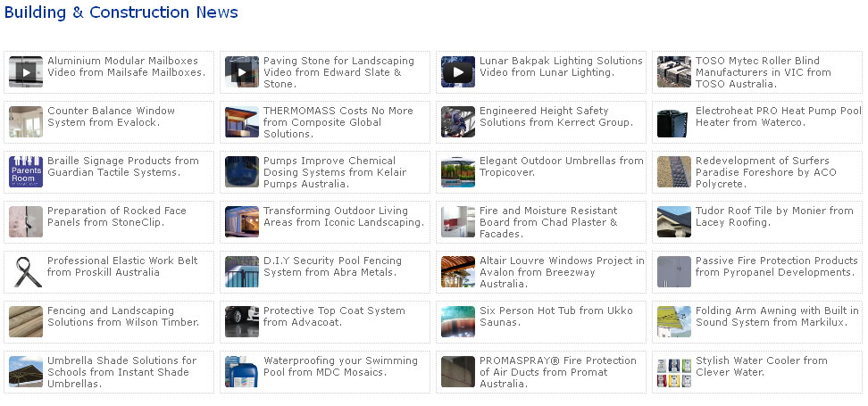
Task: Click the TOSO Mytec Roller Blind thumbnail
Action: pyautogui.click(x=673, y=72)
